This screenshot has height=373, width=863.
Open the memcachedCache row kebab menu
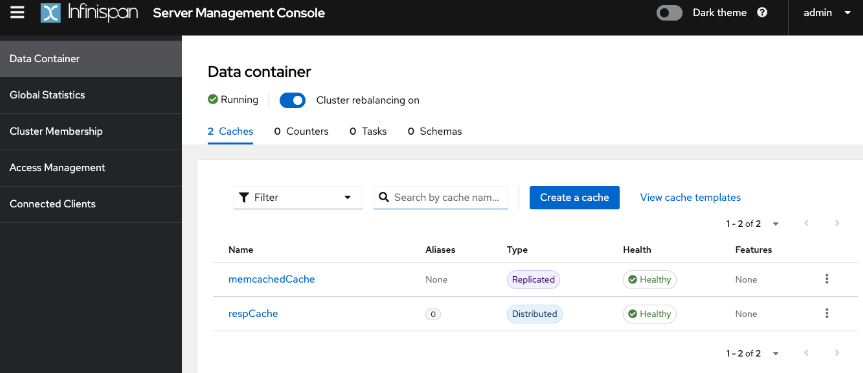click(x=826, y=279)
